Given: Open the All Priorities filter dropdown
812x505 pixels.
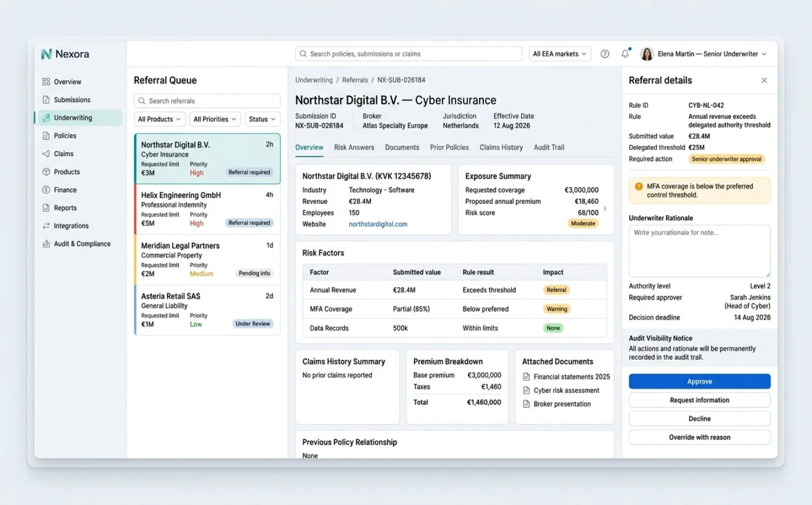Looking at the screenshot, I should [215, 119].
